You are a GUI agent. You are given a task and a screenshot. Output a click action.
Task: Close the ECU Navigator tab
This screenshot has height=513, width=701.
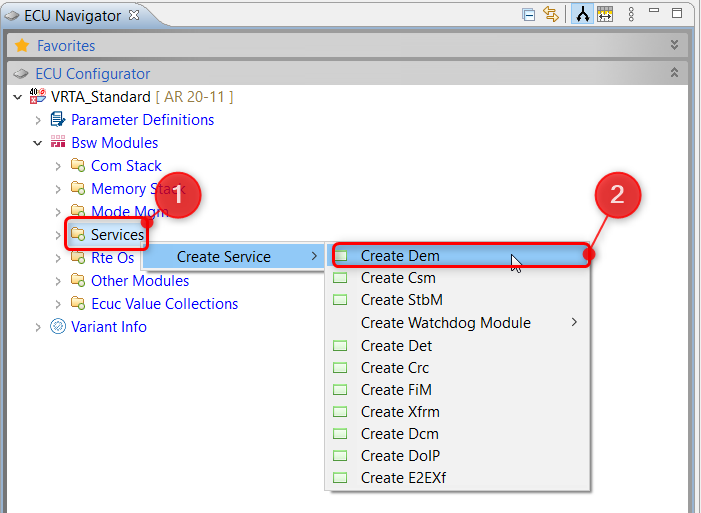tap(134, 15)
